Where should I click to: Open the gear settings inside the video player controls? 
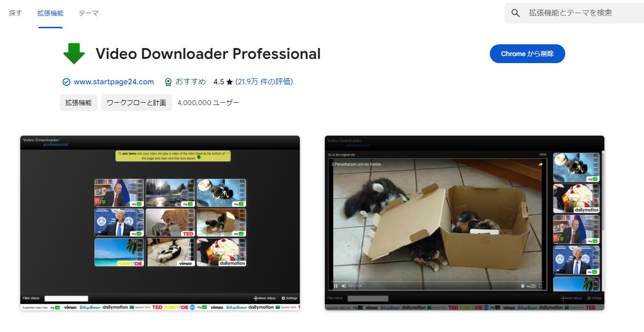pos(522,286)
